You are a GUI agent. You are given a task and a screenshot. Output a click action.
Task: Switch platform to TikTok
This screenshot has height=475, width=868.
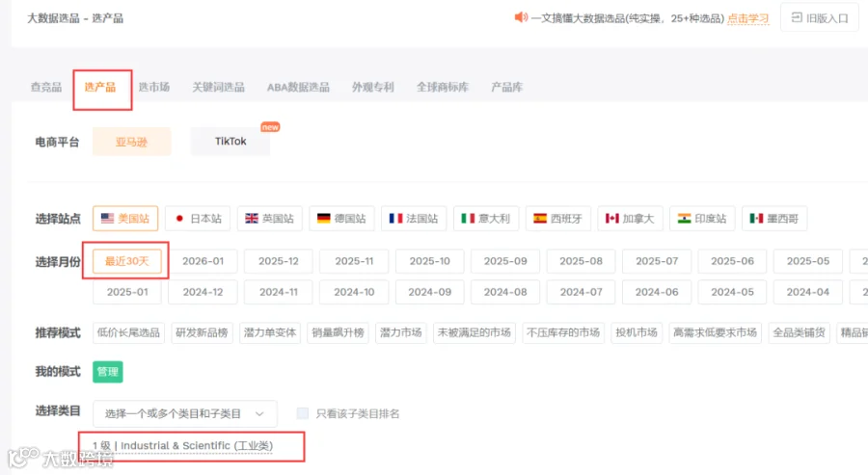pyautogui.click(x=231, y=142)
